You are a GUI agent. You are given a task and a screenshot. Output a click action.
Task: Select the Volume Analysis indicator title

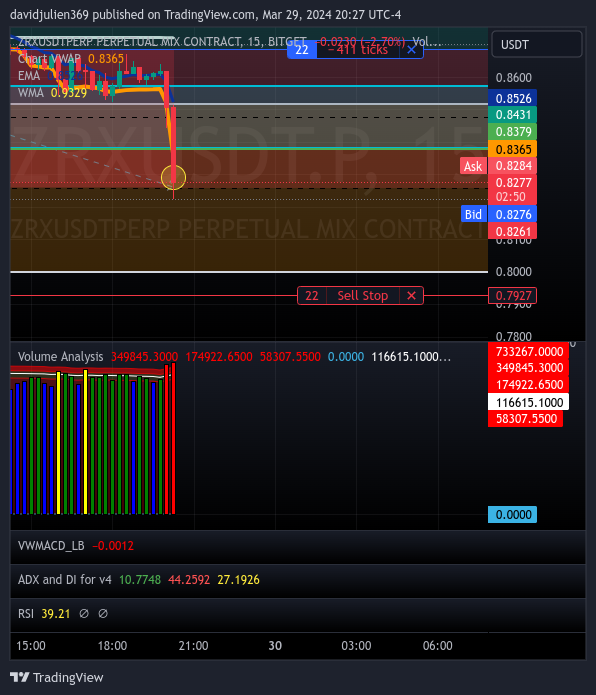pos(60,357)
